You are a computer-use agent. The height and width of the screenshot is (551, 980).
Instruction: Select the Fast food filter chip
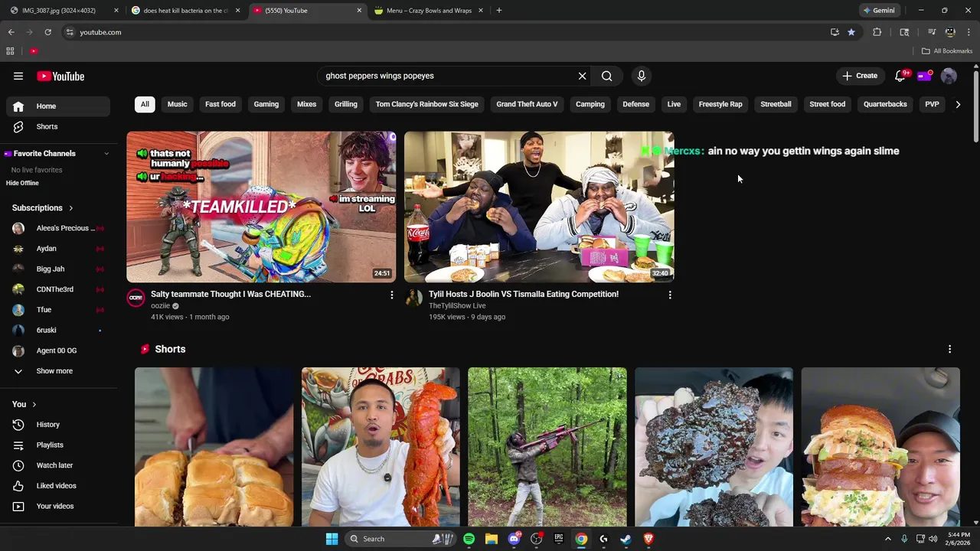tap(220, 104)
